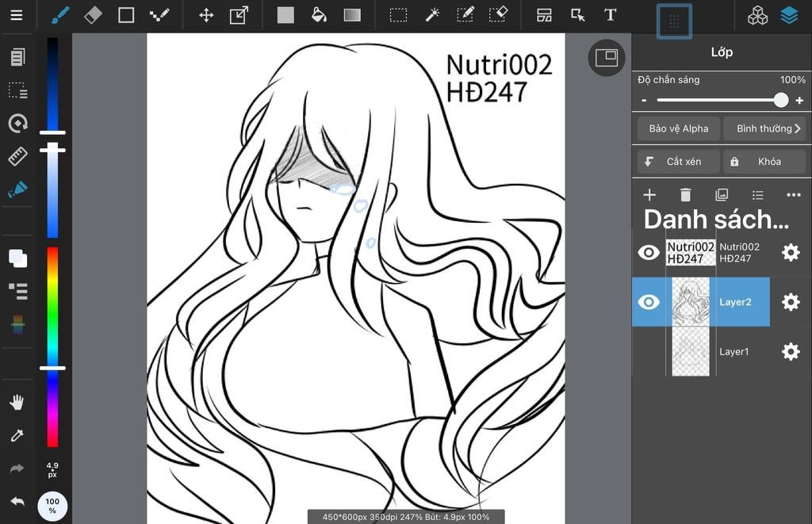Click the opacity slider handle

tap(781, 100)
